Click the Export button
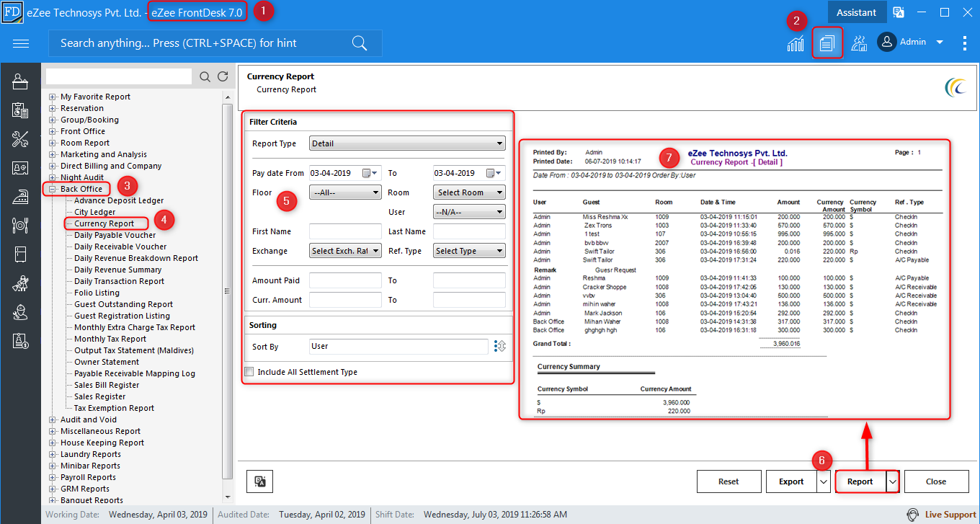The image size is (980, 524). 791,481
